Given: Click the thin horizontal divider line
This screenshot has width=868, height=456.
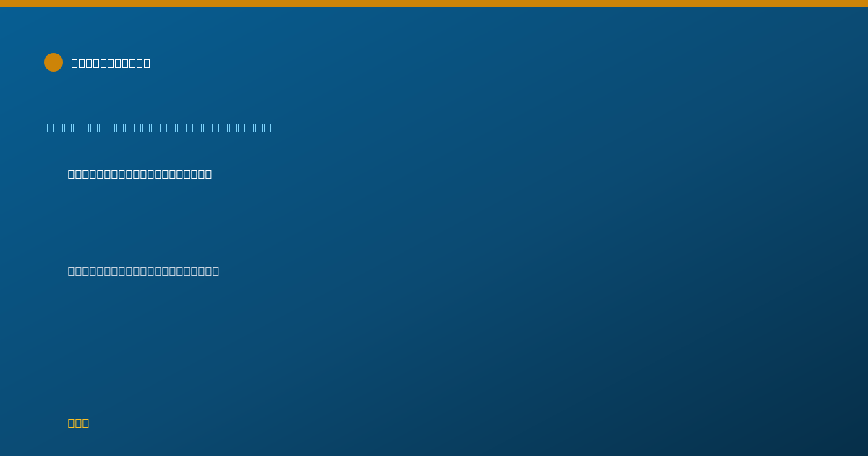Looking at the screenshot, I should pyautogui.click(x=434, y=345).
